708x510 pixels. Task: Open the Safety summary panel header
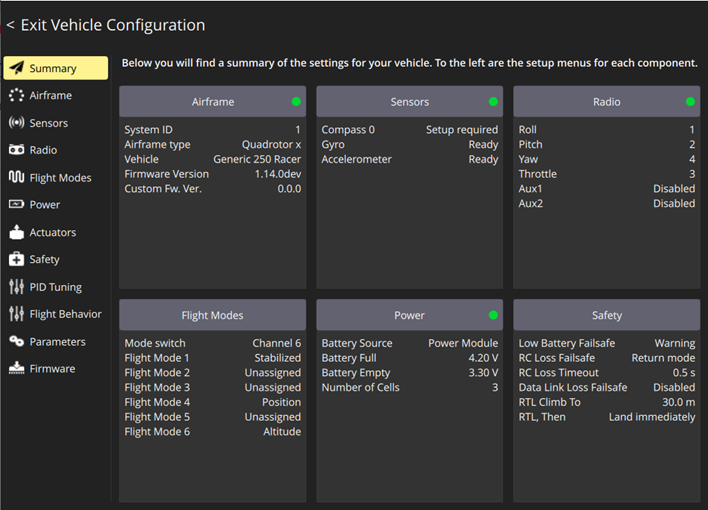coord(606,315)
